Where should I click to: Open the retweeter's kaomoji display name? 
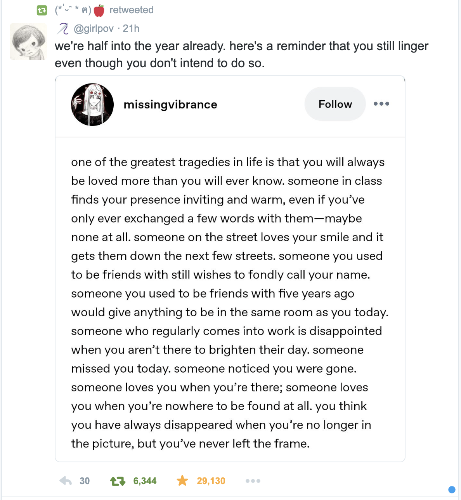click(73, 10)
